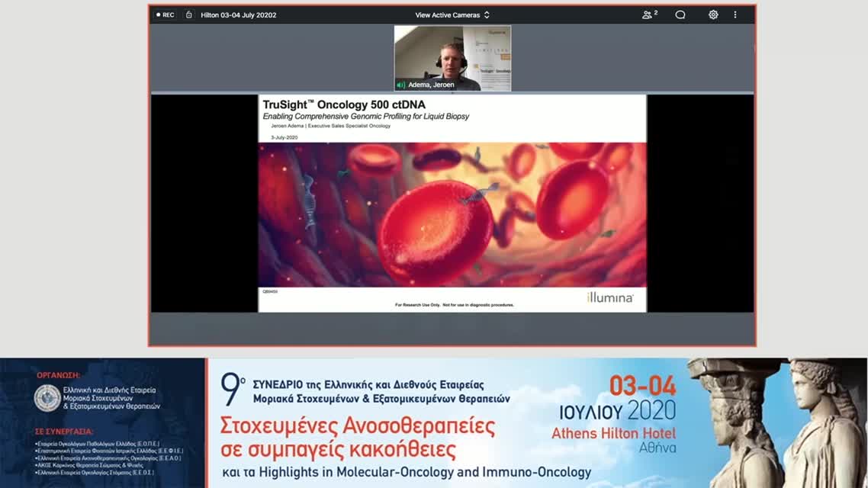Screen dimensions: 868x488
Task: Collapse the View Active Cameras selector
Action: click(x=446, y=14)
